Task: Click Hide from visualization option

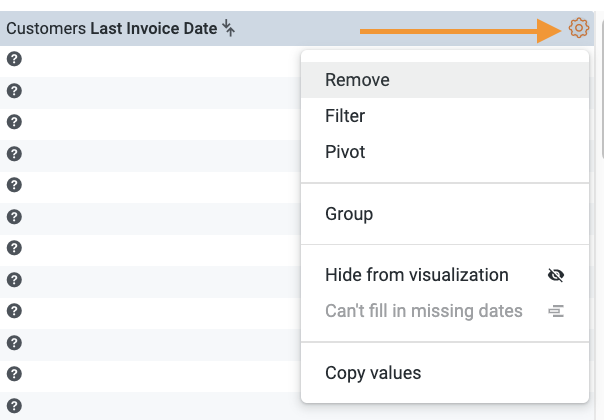Action: point(445,275)
